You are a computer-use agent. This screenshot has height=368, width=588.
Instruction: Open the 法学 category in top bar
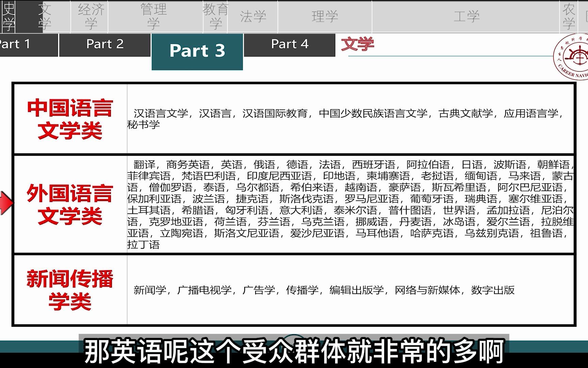253,17
